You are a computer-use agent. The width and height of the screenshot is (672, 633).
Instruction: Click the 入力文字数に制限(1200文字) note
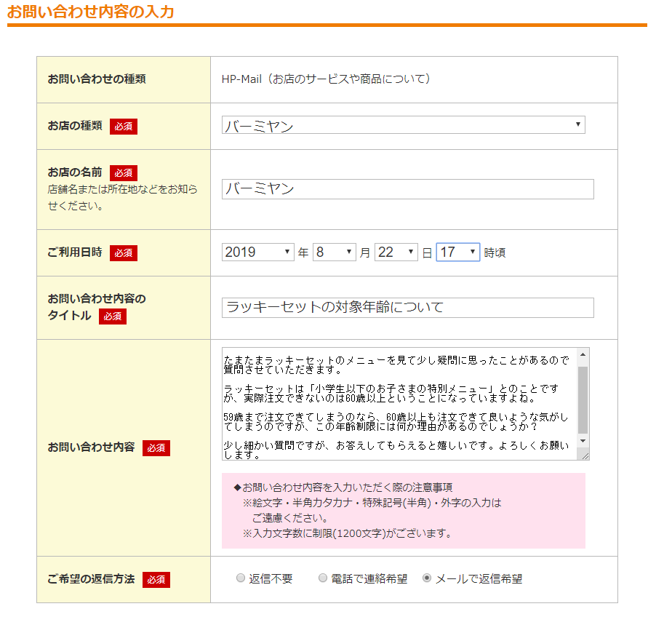click(348, 533)
